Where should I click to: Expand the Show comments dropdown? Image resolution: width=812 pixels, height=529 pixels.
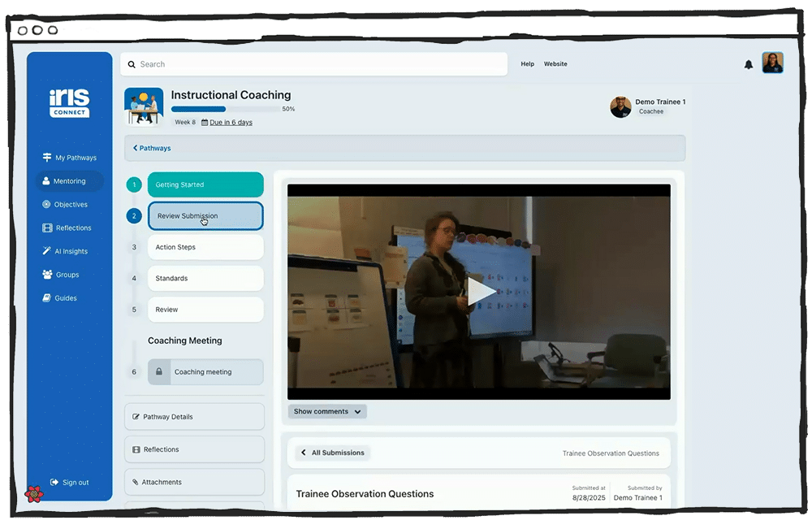pos(327,411)
